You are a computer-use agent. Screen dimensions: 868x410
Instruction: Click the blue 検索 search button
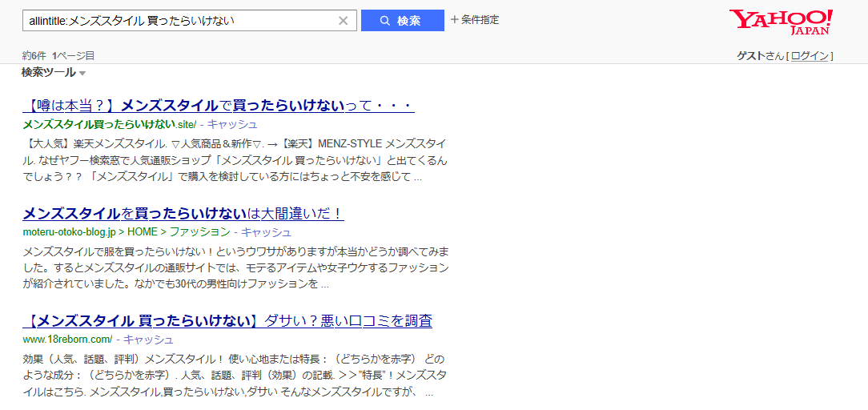pos(403,21)
